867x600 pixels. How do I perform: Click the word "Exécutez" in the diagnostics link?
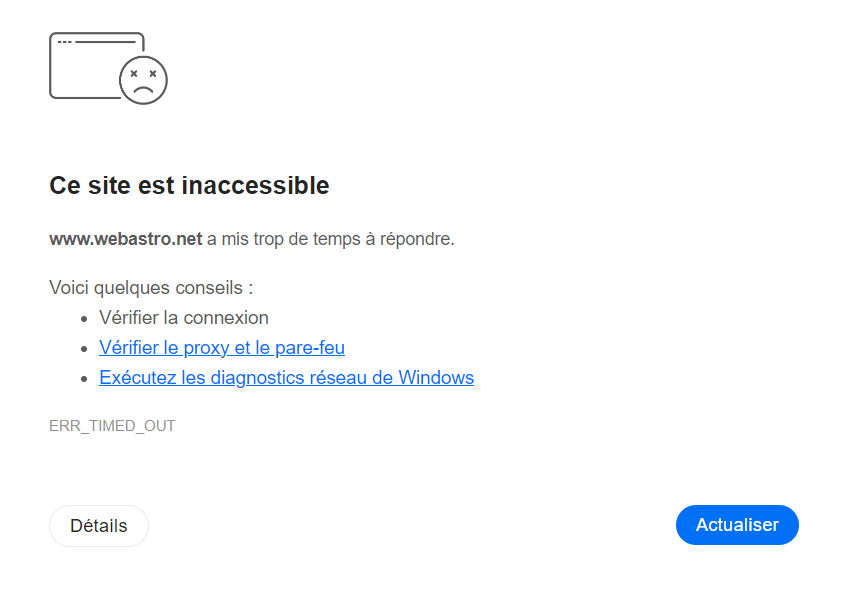pyautogui.click(x=136, y=378)
